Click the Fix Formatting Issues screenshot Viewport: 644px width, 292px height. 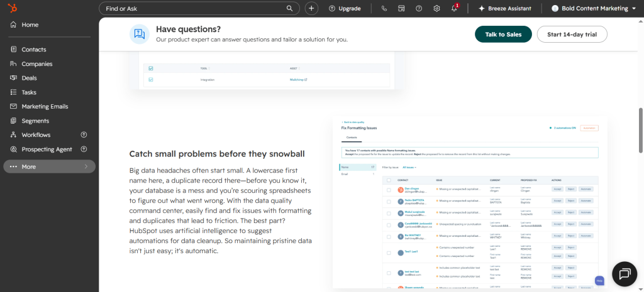470,202
